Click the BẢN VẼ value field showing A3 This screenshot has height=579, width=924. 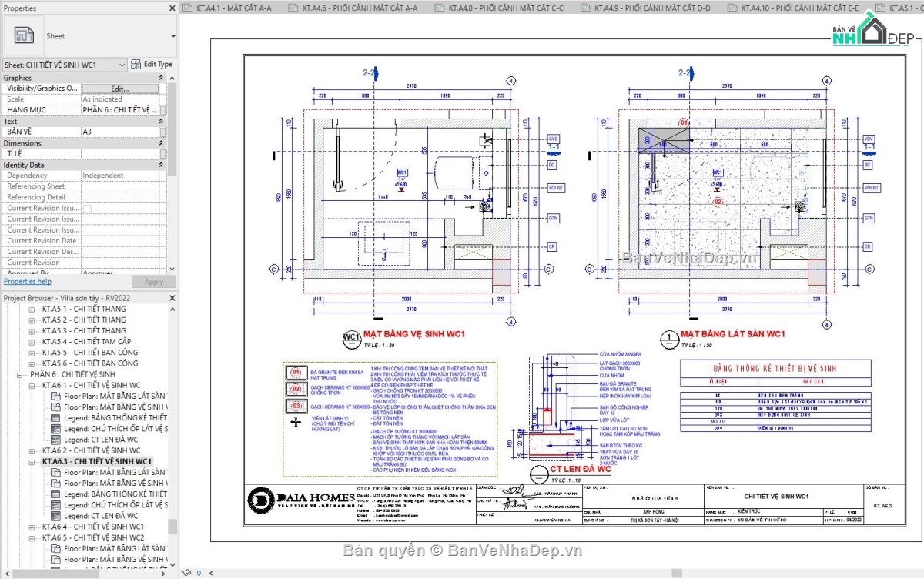pos(120,132)
